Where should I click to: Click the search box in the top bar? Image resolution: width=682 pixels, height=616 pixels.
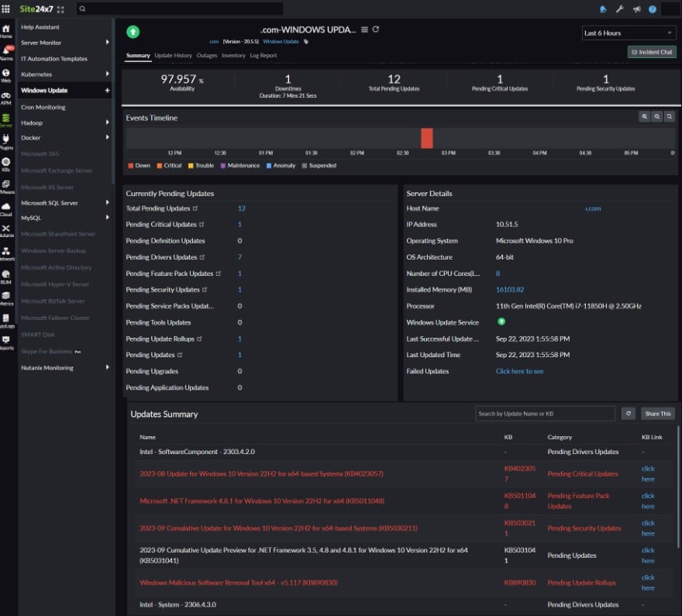coord(180,9)
